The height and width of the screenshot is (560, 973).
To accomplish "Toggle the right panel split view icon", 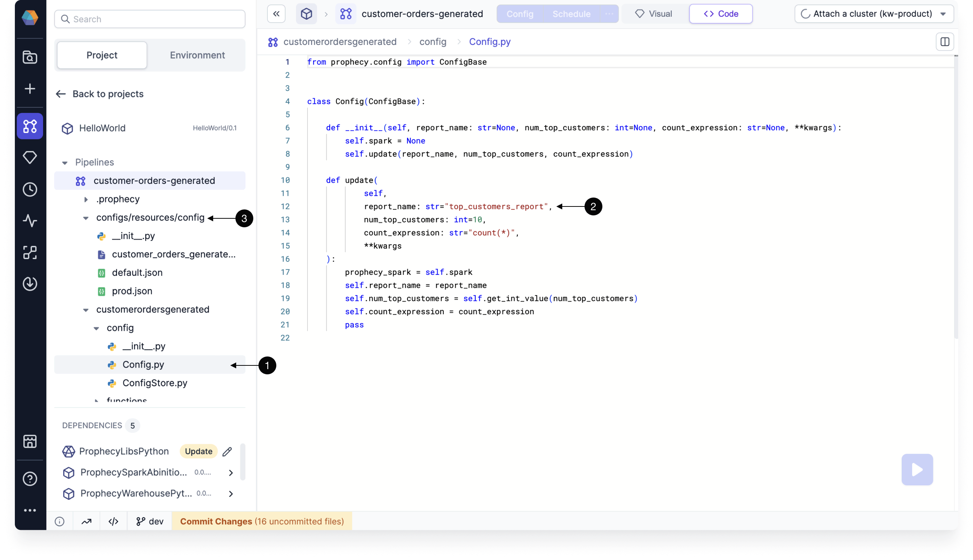I will click(x=944, y=42).
